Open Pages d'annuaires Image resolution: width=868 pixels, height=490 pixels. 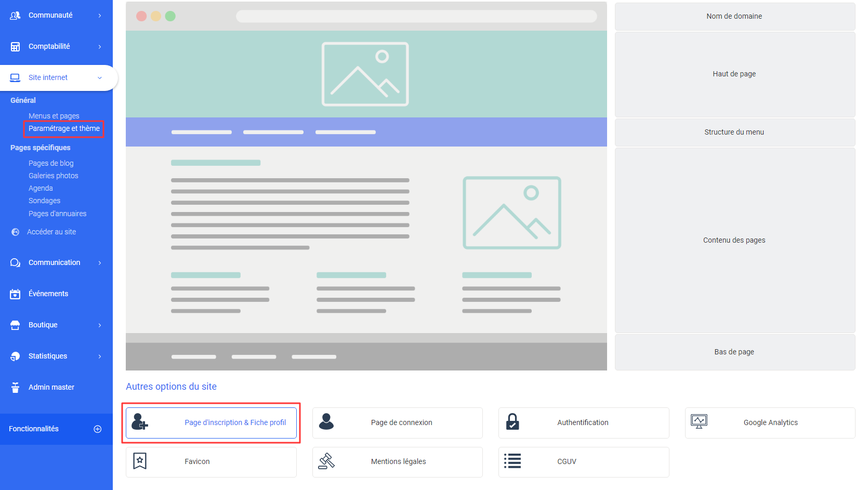(x=58, y=214)
